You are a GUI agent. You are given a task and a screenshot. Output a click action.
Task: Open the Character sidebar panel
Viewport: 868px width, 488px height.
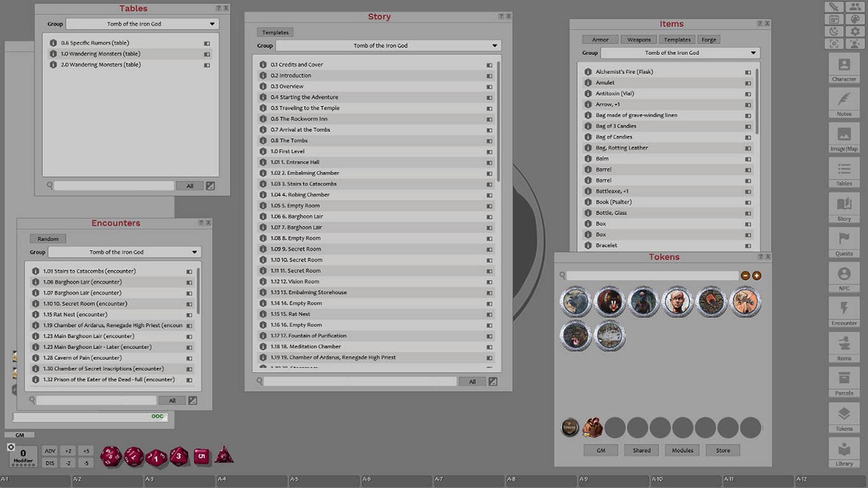pyautogui.click(x=844, y=70)
